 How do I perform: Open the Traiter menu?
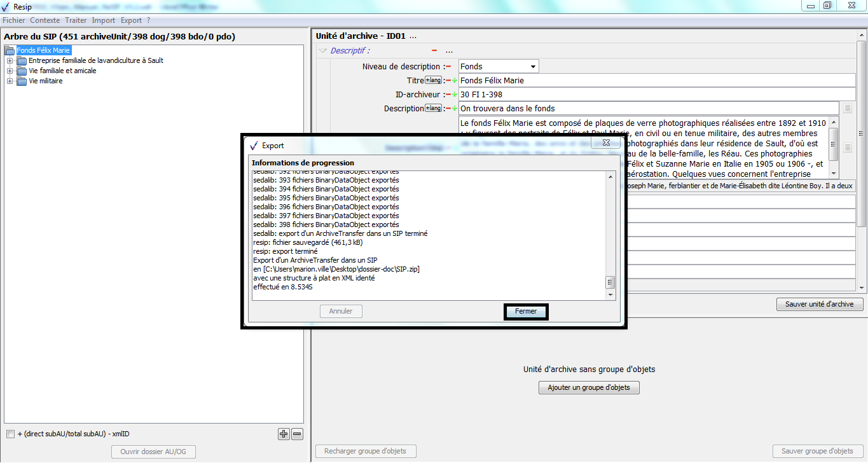click(x=76, y=20)
